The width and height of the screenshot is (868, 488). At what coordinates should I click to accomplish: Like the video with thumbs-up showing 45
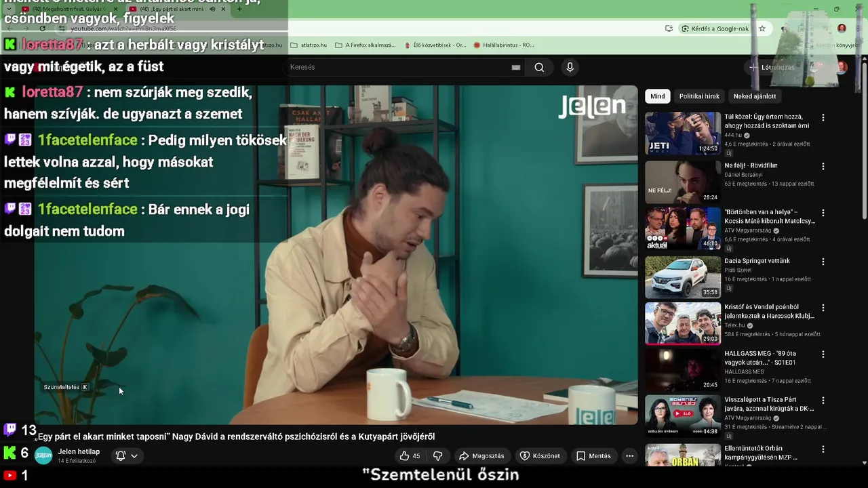point(410,456)
